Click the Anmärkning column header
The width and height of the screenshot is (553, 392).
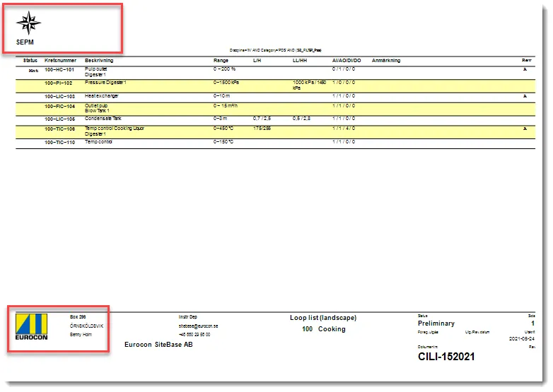point(386,61)
